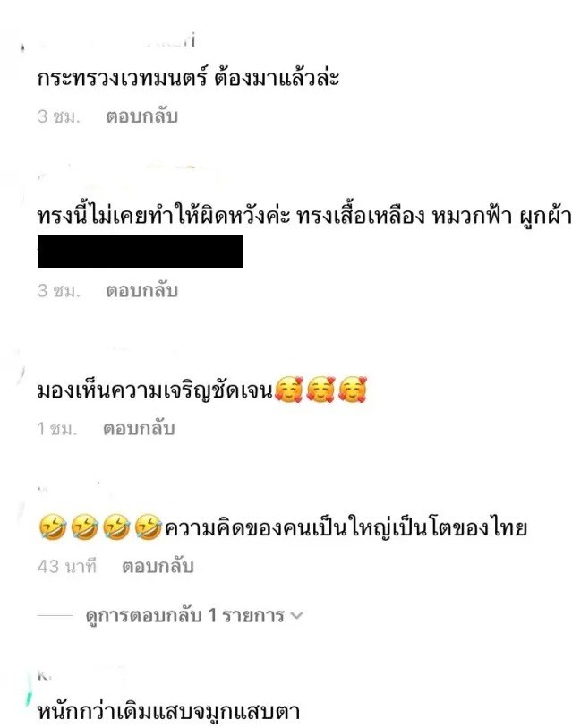Viewport: 572px width, 728px height.
Task: Click the 43 นาที timestamp
Action: (x=67, y=567)
